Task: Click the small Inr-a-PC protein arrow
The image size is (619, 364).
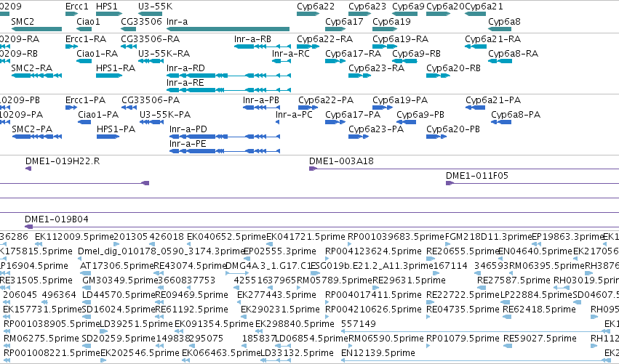Action: 278,122
